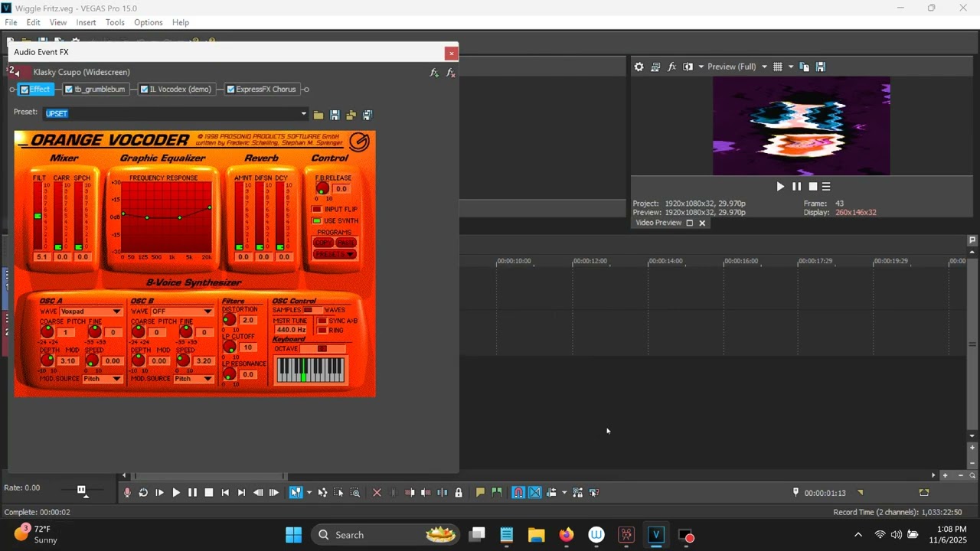
Task: Click the record microphone button
Action: point(127,493)
